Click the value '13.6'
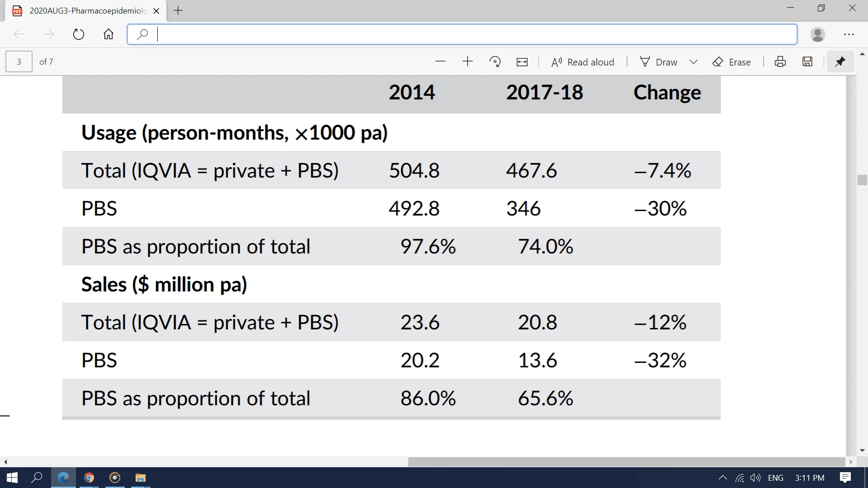 [537, 361]
